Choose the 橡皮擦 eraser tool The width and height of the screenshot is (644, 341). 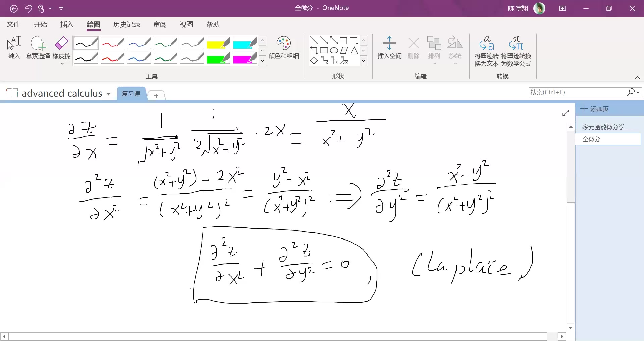point(62,47)
